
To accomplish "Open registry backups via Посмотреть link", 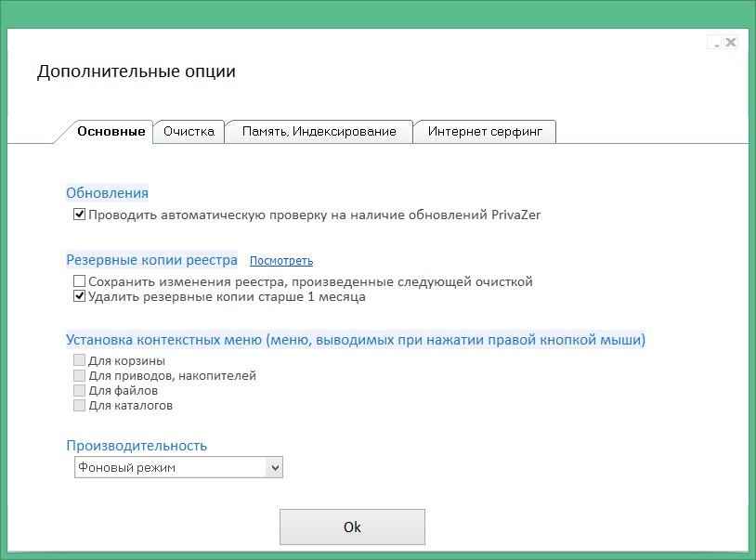I will (281, 260).
